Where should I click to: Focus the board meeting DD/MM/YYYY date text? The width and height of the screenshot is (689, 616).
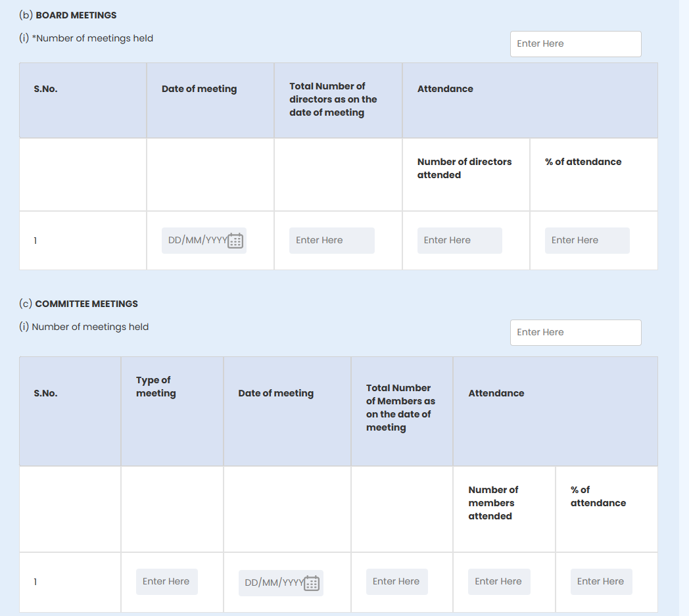click(x=197, y=241)
